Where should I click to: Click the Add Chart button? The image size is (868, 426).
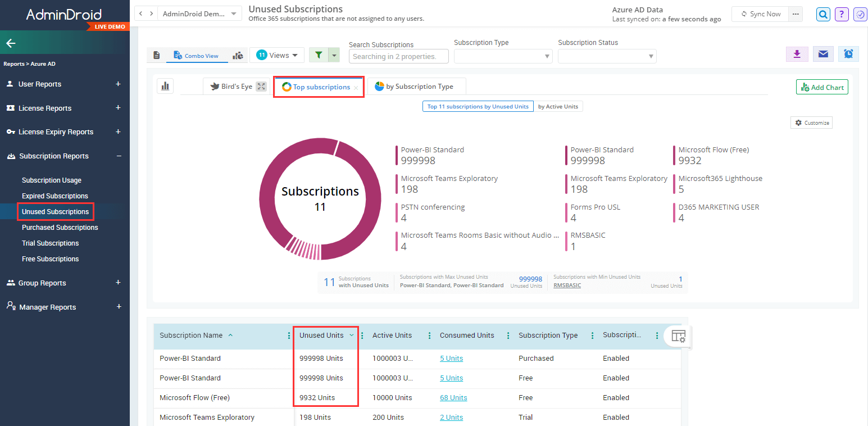822,87
